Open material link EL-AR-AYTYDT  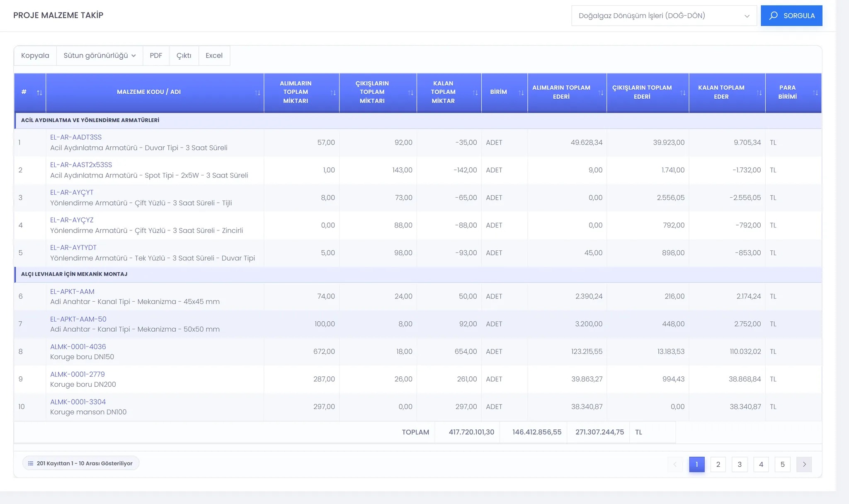click(73, 247)
